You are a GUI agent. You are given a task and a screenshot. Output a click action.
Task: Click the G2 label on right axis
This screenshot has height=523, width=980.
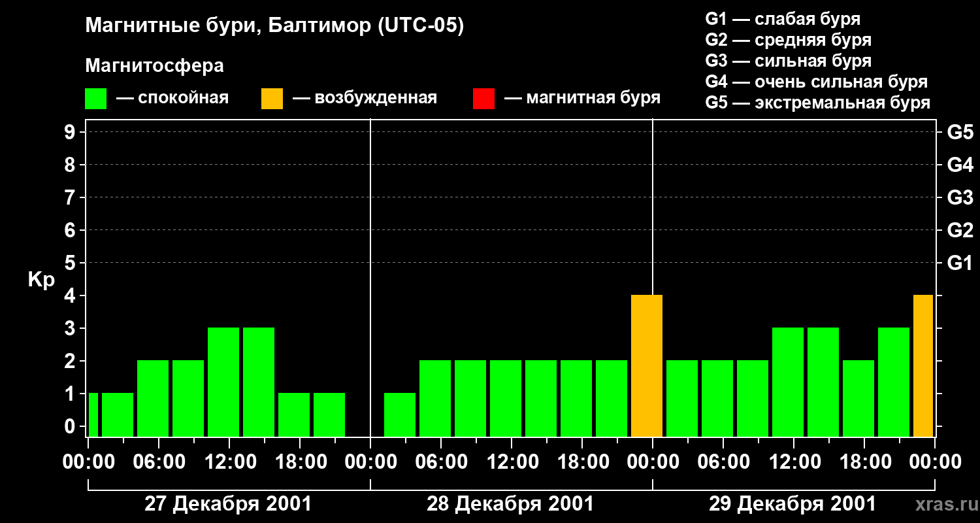click(960, 230)
